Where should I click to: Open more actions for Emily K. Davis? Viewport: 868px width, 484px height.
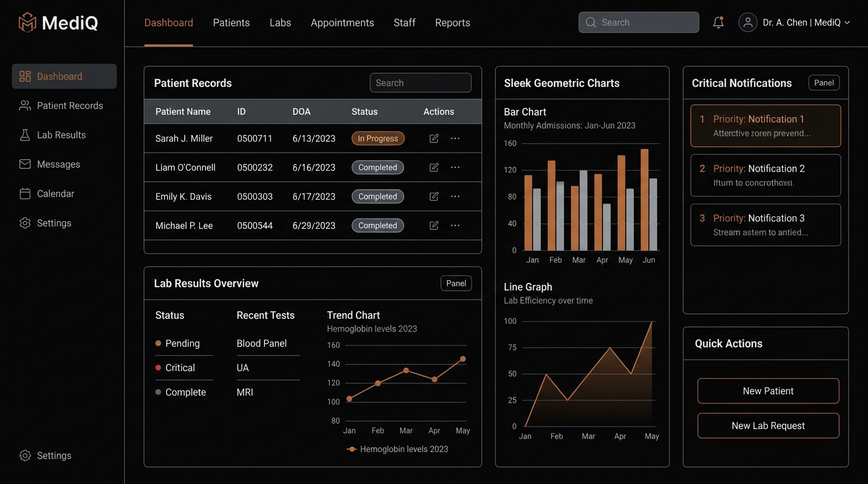(x=455, y=197)
